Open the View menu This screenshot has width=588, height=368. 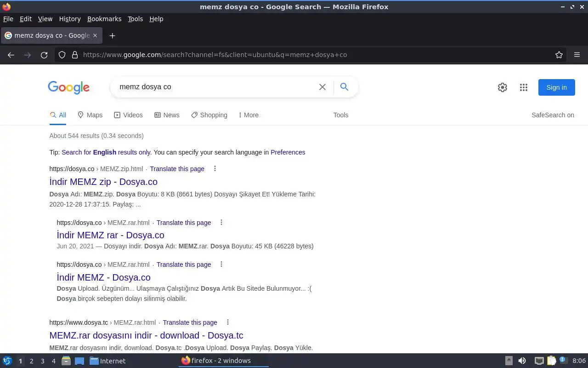[x=45, y=19]
